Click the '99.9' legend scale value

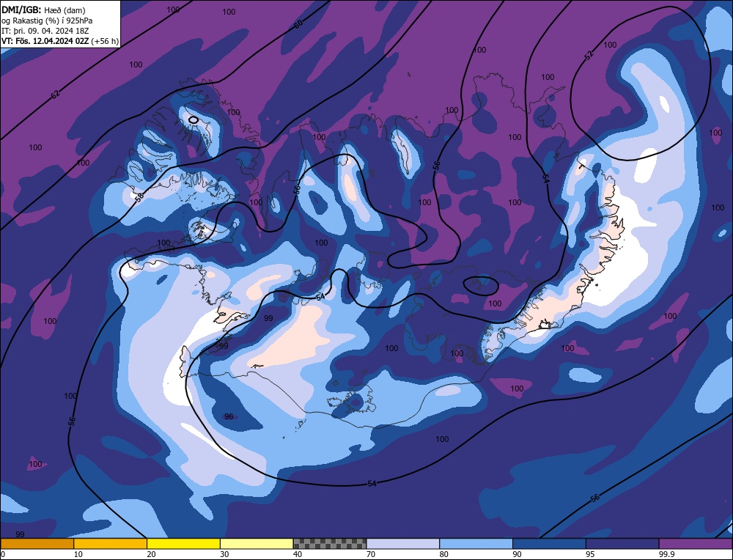point(666,554)
